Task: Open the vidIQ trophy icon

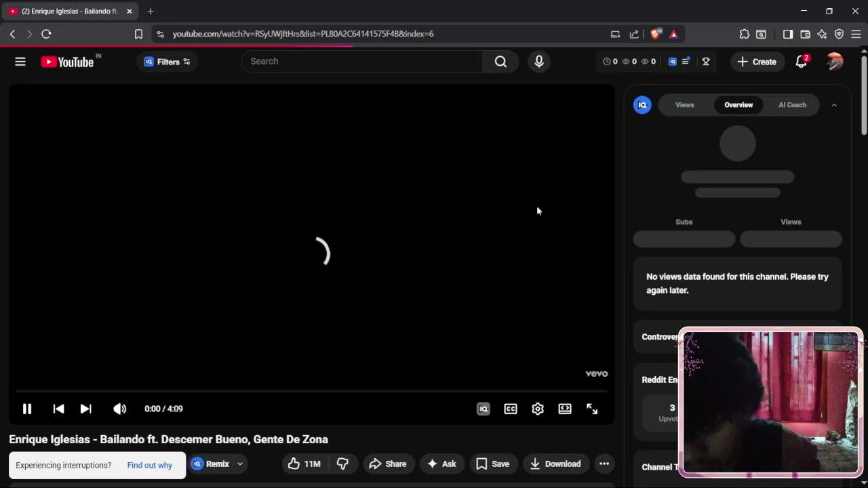Action: pyautogui.click(x=706, y=62)
